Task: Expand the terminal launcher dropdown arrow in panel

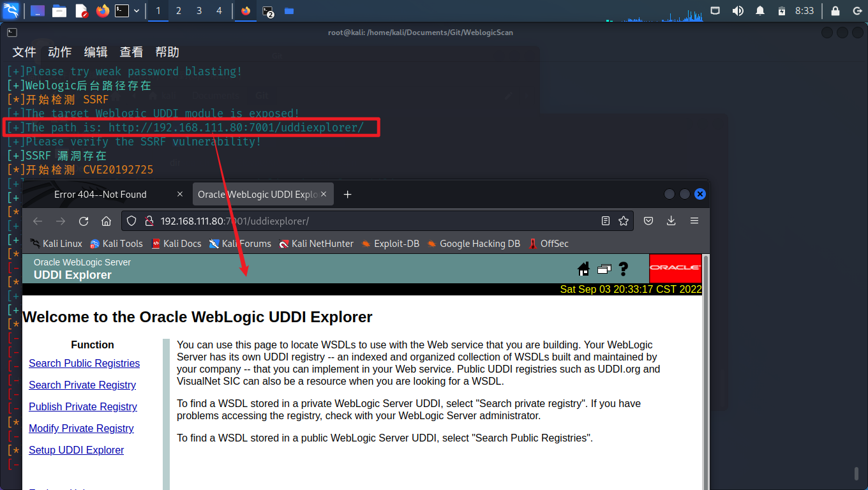Action: pyautogui.click(x=137, y=11)
